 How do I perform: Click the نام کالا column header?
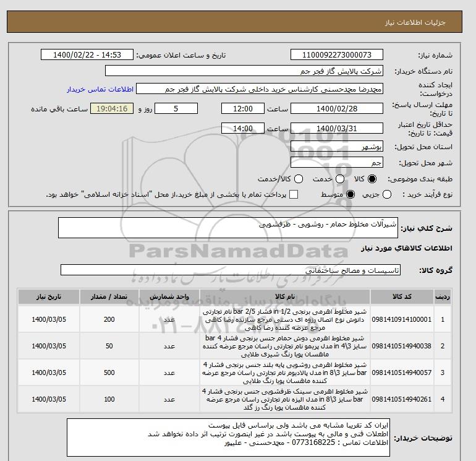point(285,297)
